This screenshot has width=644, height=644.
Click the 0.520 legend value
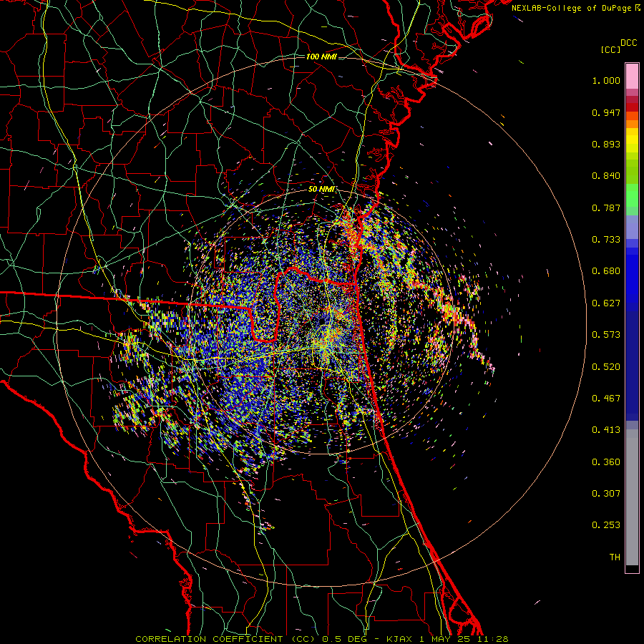click(x=606, y=367)
